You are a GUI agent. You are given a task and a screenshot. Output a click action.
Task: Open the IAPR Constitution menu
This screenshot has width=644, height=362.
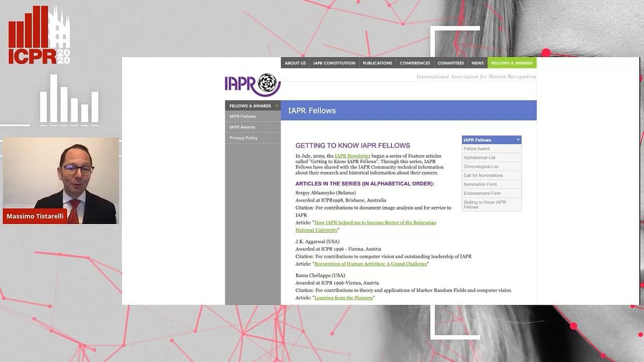coord(334,63)
